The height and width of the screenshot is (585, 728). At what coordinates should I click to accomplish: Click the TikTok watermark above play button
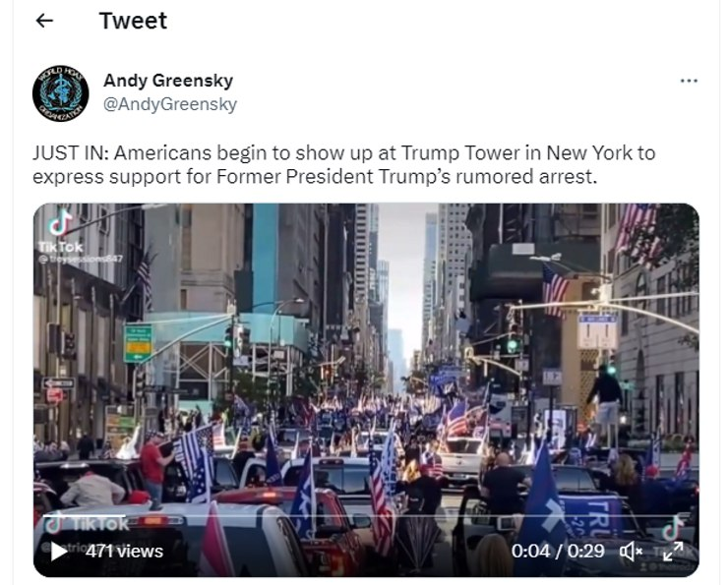pos(87,524)
